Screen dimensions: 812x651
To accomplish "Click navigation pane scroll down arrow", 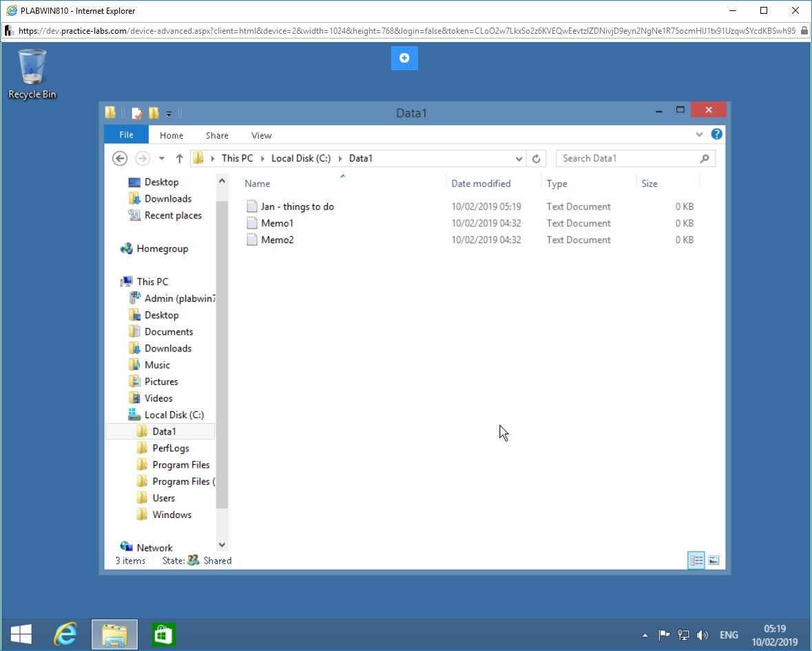I will 222,545.
